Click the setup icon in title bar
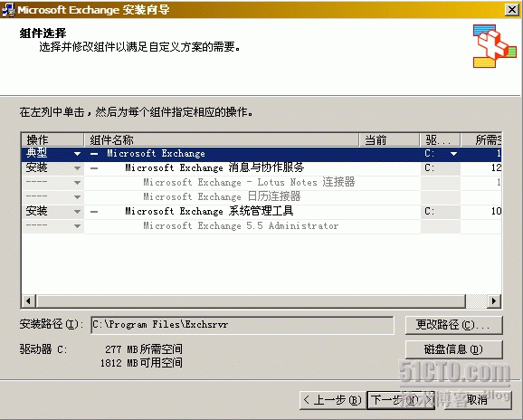 point(8,10)
